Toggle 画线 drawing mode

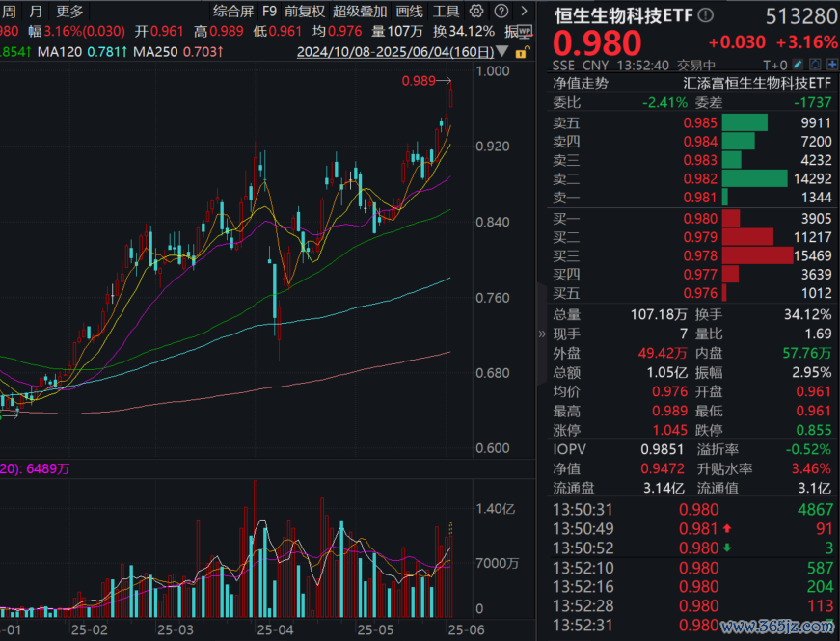[409, 12]
